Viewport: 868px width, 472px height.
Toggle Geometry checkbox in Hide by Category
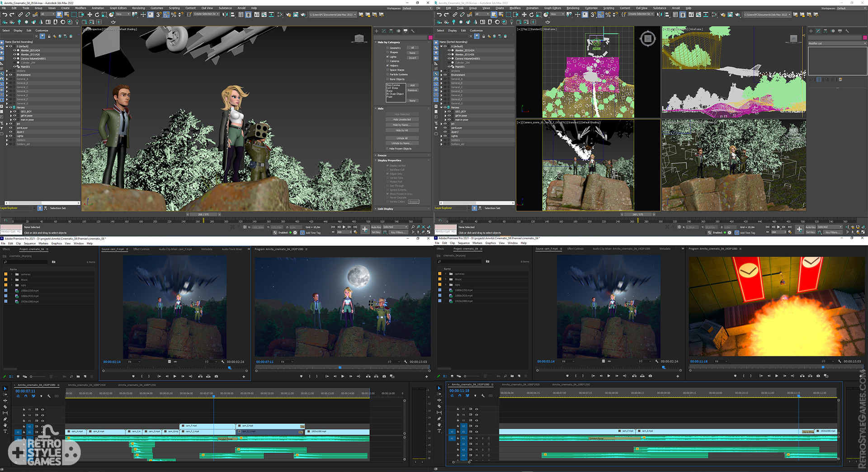(x=388, y=48)
